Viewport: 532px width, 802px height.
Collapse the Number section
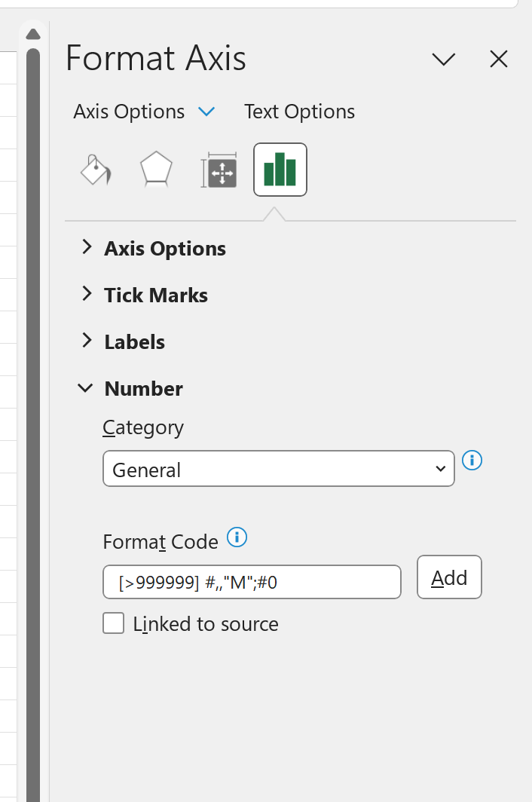[85, 387]
